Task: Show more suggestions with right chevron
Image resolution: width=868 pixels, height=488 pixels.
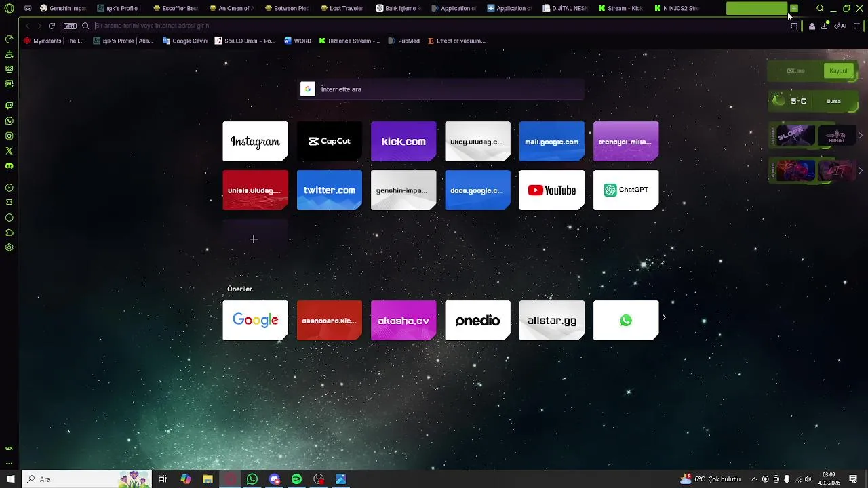Action: [x=664, y=317]
